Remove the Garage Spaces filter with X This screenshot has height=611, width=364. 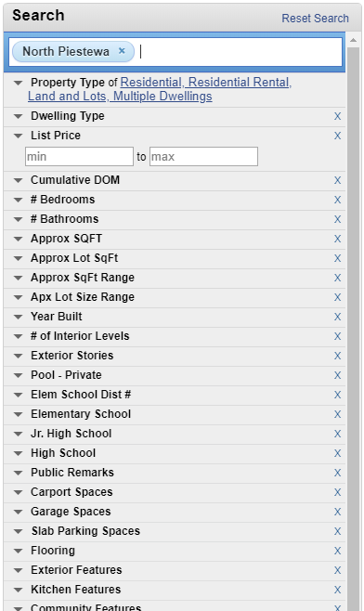tap(337, 512)
